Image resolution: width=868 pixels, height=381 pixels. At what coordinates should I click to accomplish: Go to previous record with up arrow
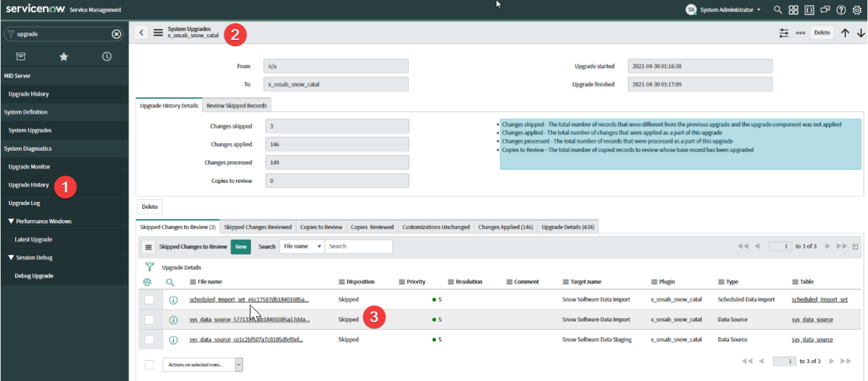coord(845,33)
